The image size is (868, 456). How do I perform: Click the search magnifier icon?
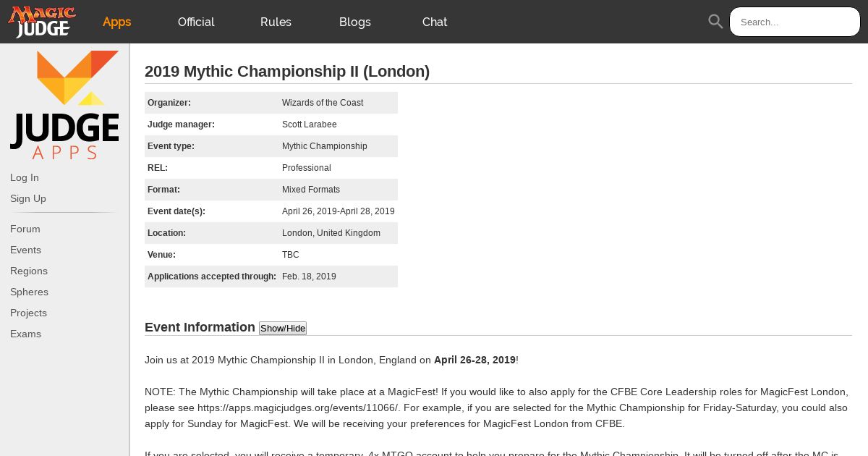pos(715,22)
